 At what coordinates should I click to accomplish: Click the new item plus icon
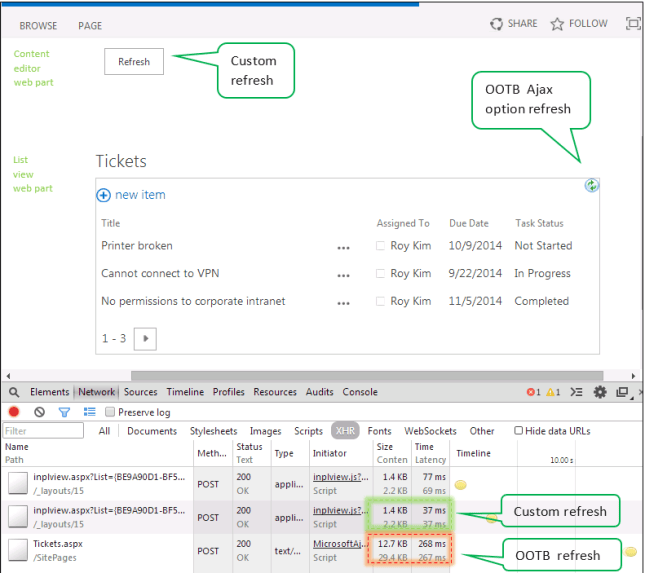coord(103,195)
